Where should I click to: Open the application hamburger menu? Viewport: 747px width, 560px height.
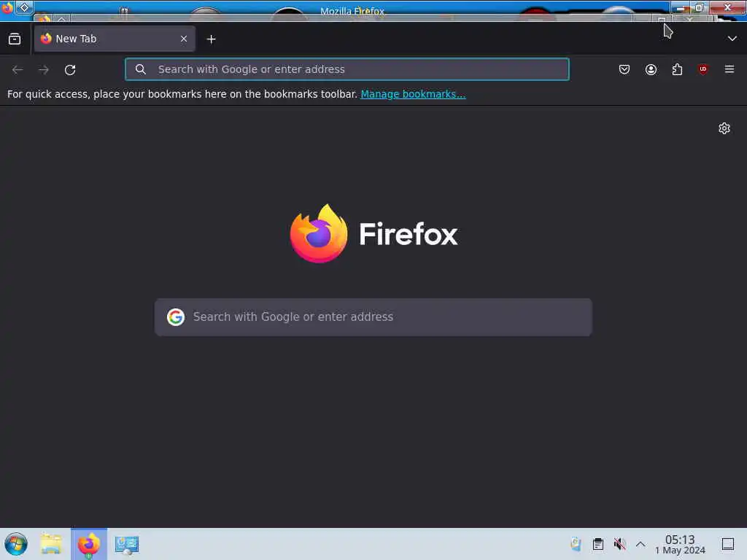pyautogui.click(x=729, y=69)
